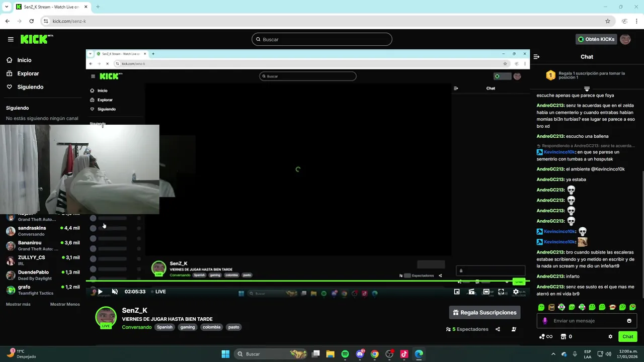Viewport: 644px width, 362px height.
Task: Click reply reference to AndreGC213
Action: pos(586,145)
